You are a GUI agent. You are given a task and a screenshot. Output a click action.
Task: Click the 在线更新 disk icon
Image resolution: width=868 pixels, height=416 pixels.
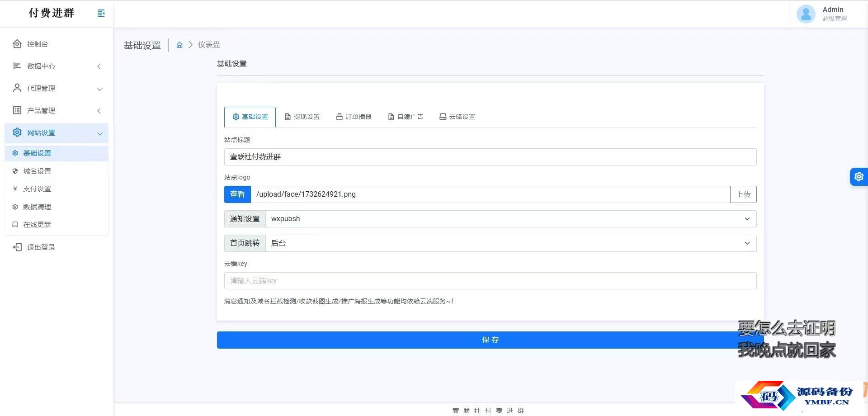pos(15,224)
